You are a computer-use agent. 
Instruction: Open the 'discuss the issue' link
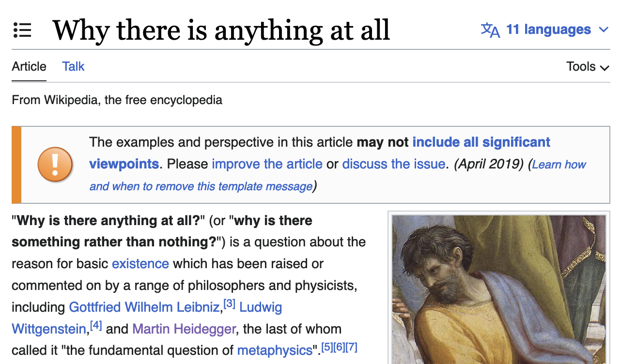(x=393, y=164)
